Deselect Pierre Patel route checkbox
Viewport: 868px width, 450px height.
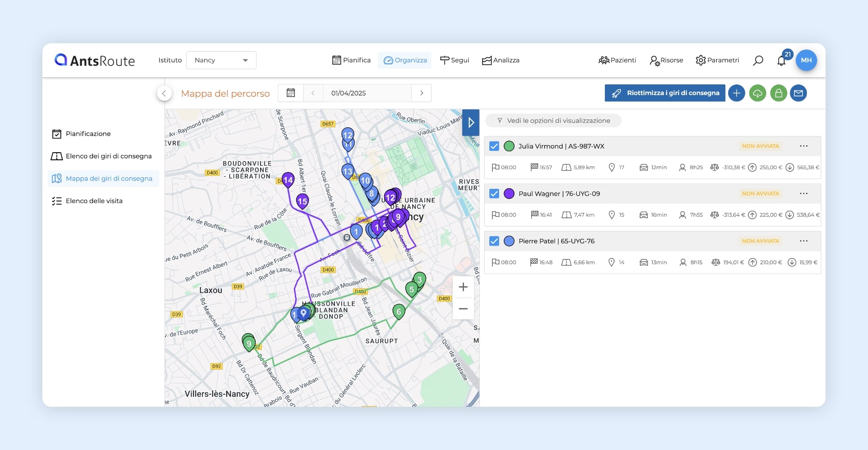[494, 241]
